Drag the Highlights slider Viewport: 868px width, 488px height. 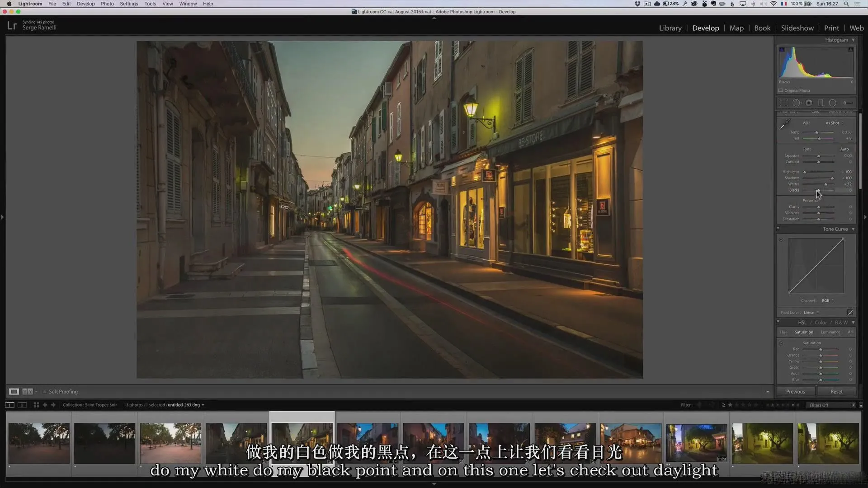(x=804, y=172)
